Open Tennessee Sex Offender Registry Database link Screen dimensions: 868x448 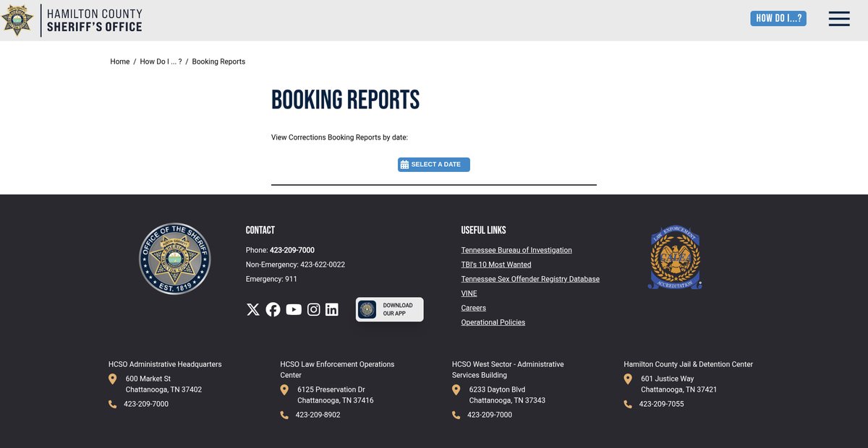[530, 279]
